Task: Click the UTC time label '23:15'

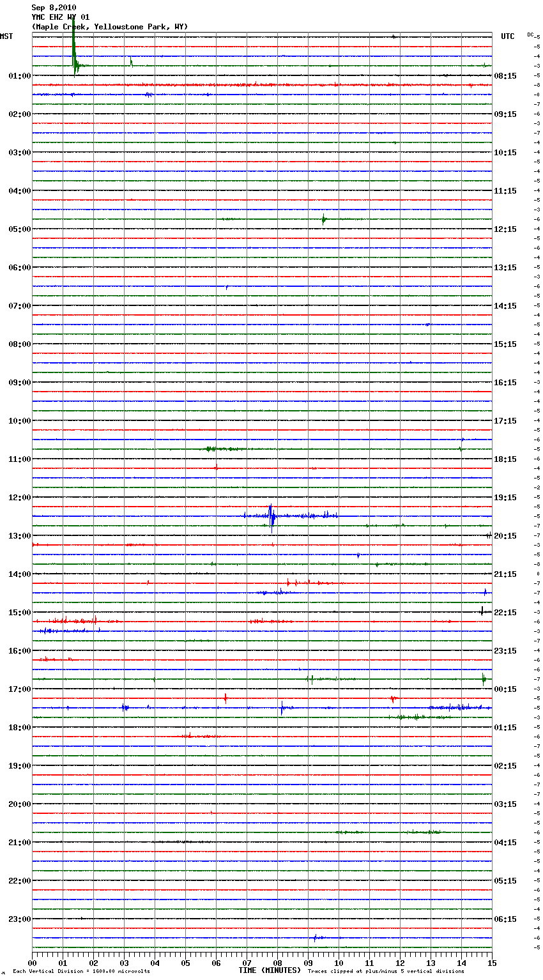Action: tap(505, 651)
